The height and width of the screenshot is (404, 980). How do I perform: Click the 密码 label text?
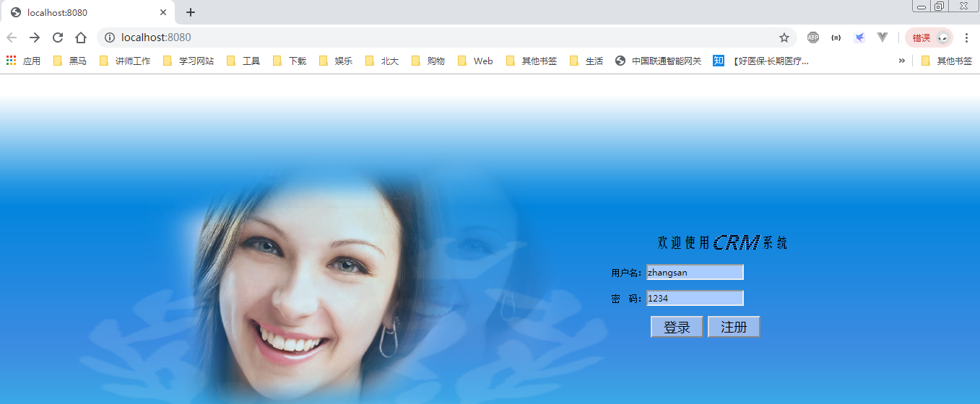626,299
